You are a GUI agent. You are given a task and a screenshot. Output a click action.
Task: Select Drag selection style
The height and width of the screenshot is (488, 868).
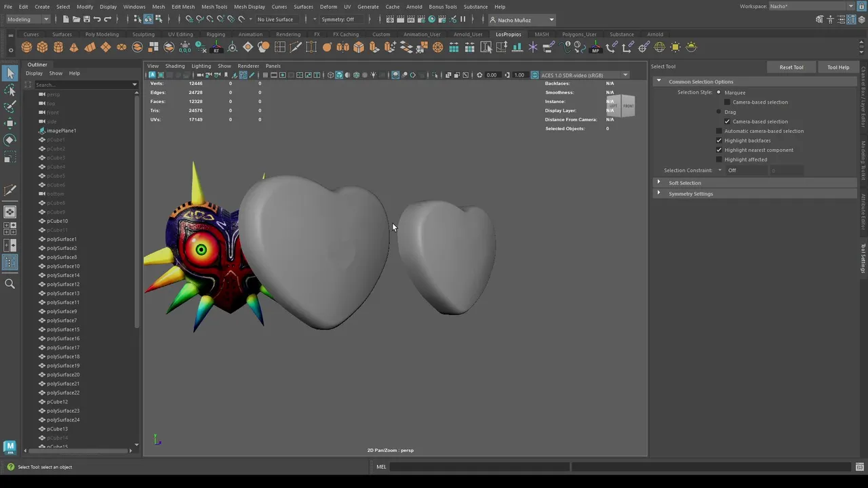point(719,112)
